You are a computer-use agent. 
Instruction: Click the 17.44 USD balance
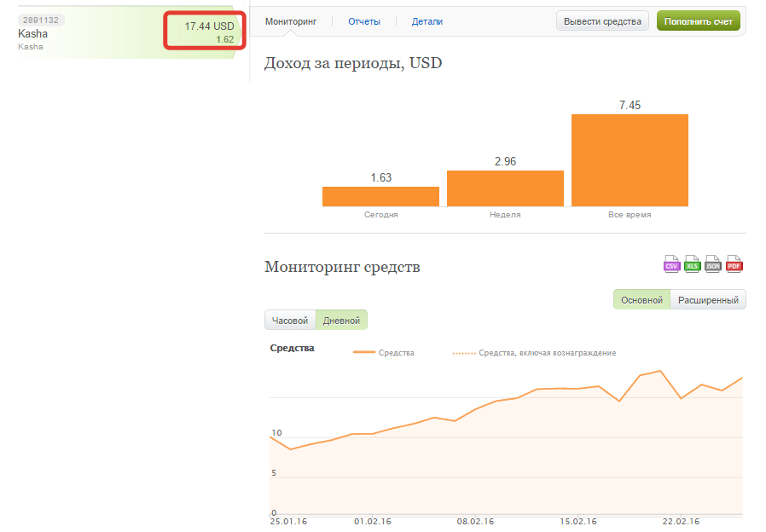(209, 26)
